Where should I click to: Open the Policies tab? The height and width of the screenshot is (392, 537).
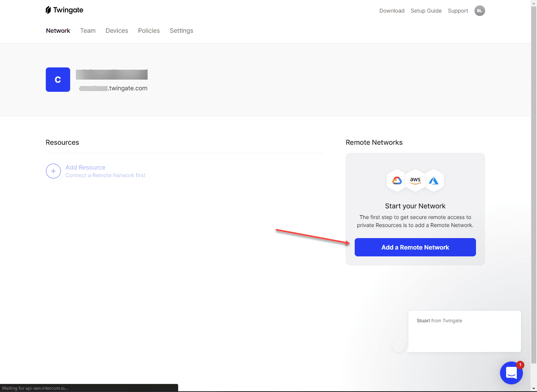pyautogui.click(x=149, y=31)
